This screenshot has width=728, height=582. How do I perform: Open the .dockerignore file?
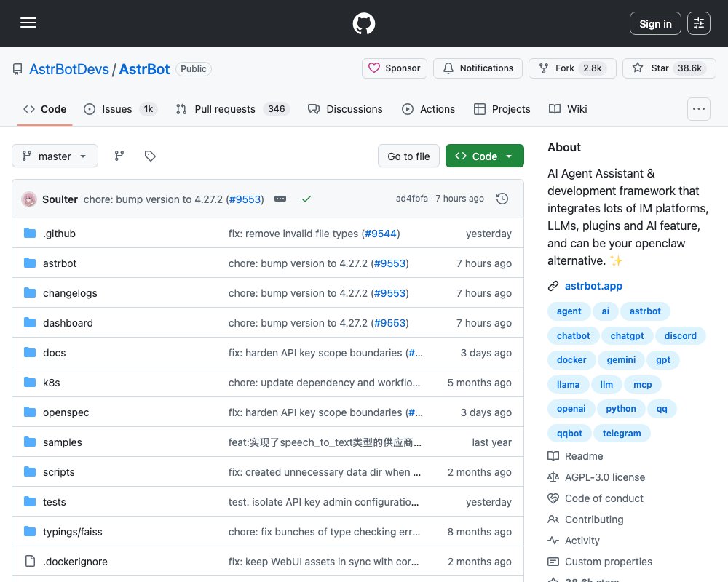(x=75, y=562)
